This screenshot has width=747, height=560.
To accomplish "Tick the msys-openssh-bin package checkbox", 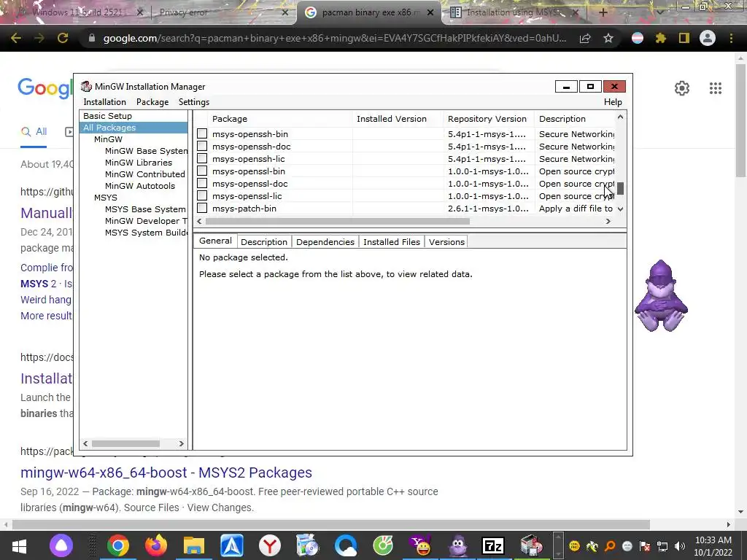I will tap(202, 134).
